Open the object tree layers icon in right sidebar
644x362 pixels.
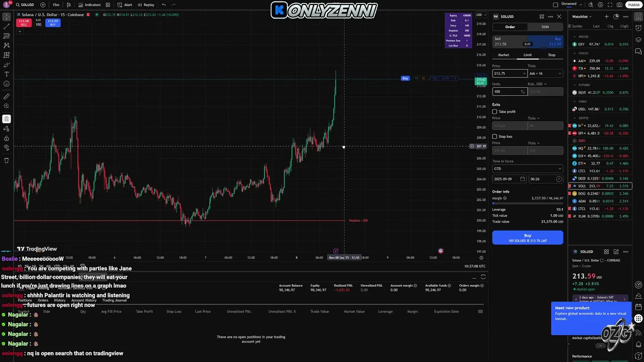pos(638,39)
